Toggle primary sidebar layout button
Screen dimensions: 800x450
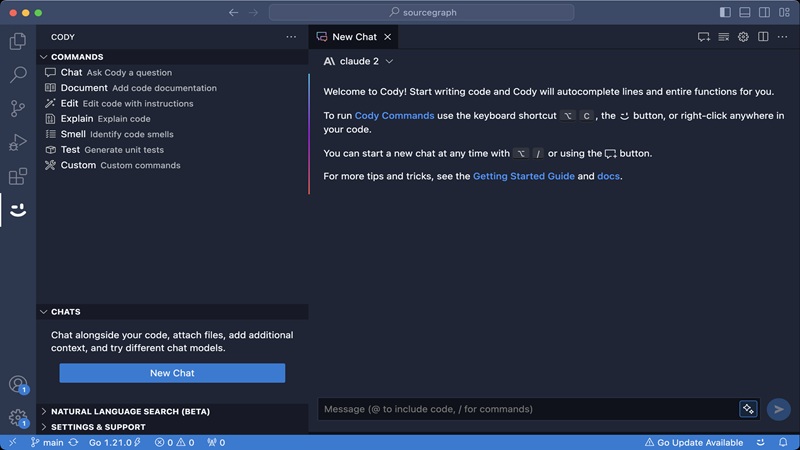click(725, 12)
